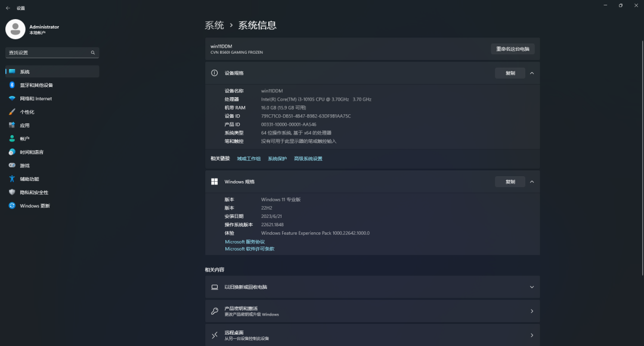Click the Rename this PC button

pos(512,49)
